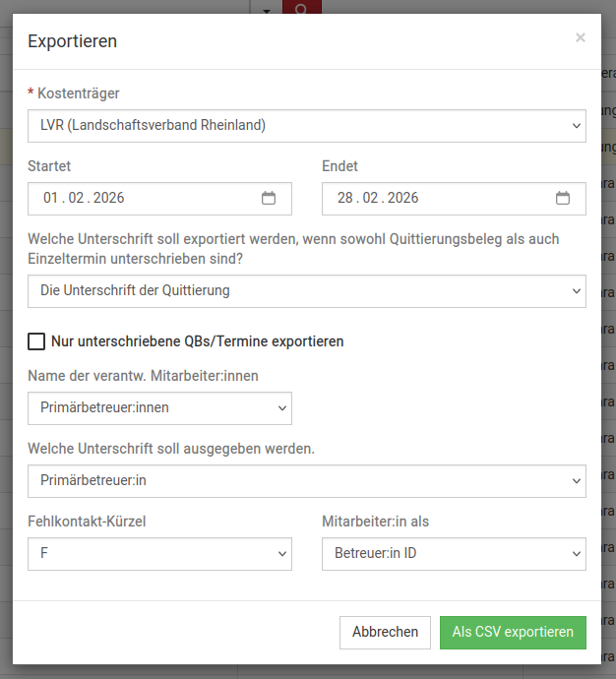Select the year 2026 in Startet date

[108, 199]
